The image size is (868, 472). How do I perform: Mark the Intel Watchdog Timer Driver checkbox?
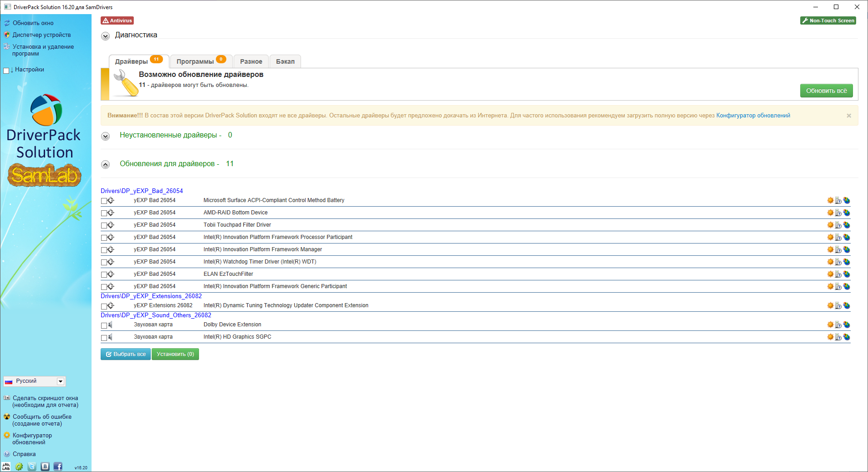tap(104, 262)
